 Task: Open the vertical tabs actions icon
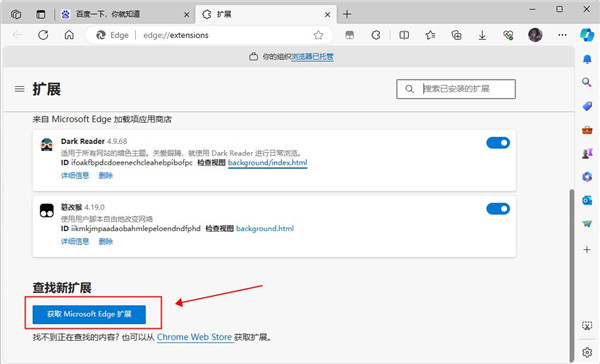(x=41, y=15)
